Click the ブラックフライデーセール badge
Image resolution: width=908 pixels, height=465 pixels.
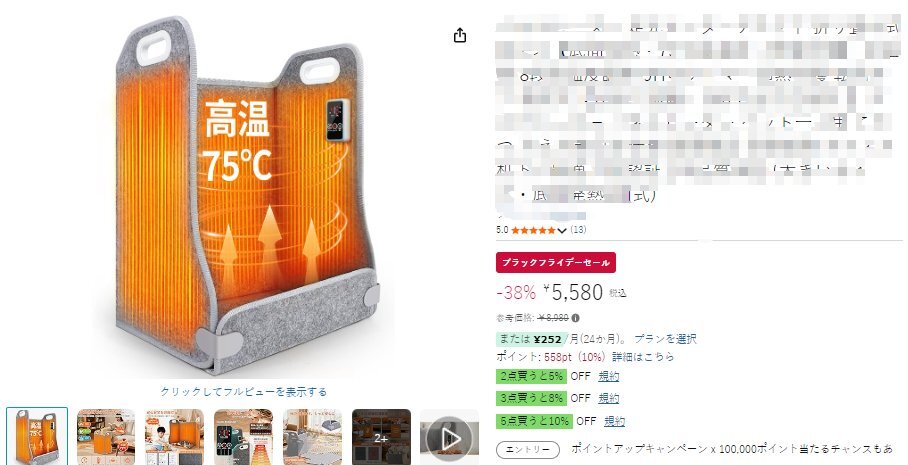[556, 262]
